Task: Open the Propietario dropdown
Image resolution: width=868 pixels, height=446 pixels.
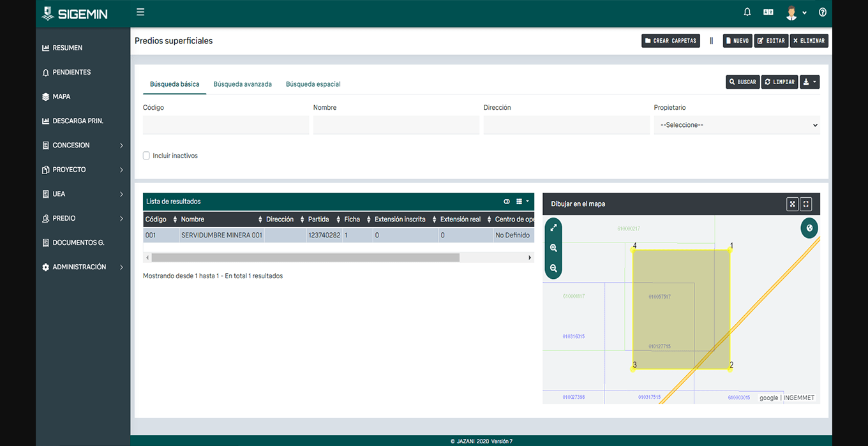Action: point(737,125)
